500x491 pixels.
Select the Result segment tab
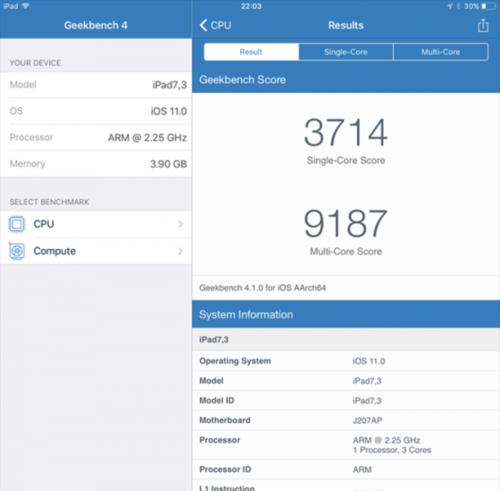click(251, 52)
